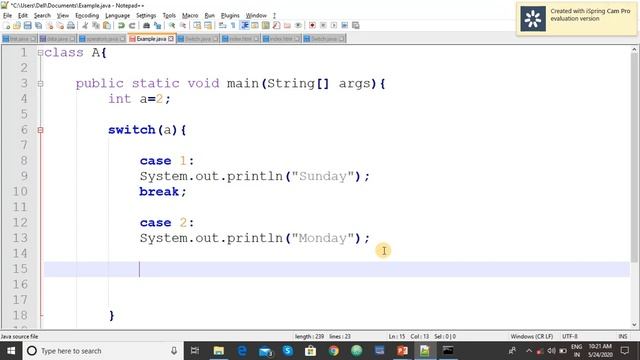The width and height of the screenshot is (640, 360).
Task: Open Windows (CR LF) line ending selector
Action: (x=531, y=336)
